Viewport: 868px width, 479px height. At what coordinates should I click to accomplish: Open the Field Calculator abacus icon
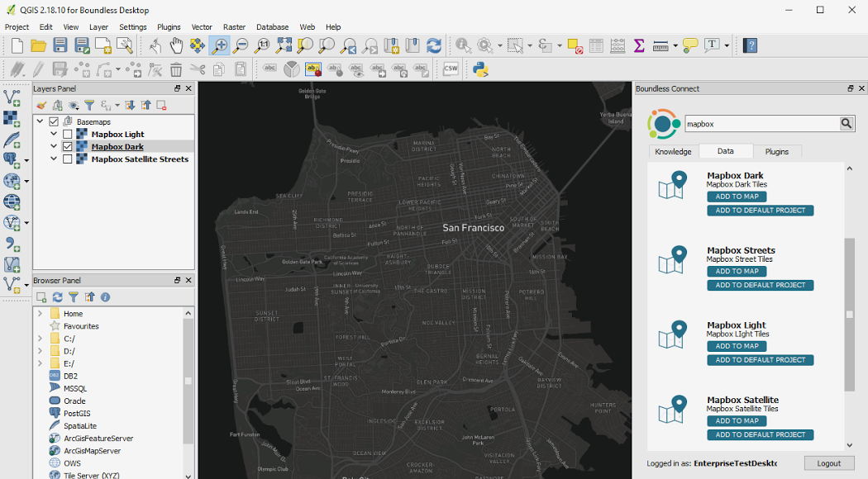click(x=618, y=46)
